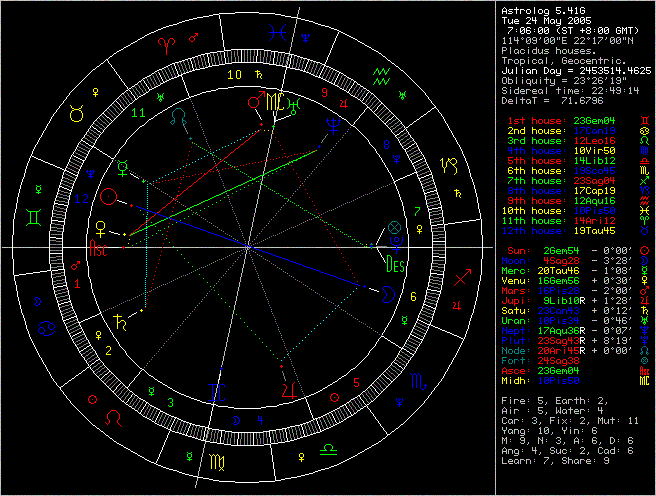Select the blue Neptune trident in the wheel
The height and width of the screenshot is (496, 656).
(x=330, y=122)
